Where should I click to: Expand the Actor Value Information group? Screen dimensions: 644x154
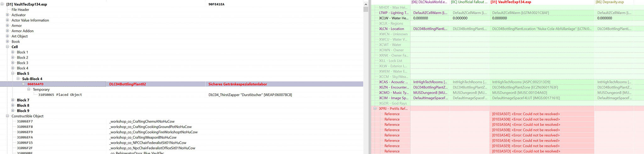8,20
